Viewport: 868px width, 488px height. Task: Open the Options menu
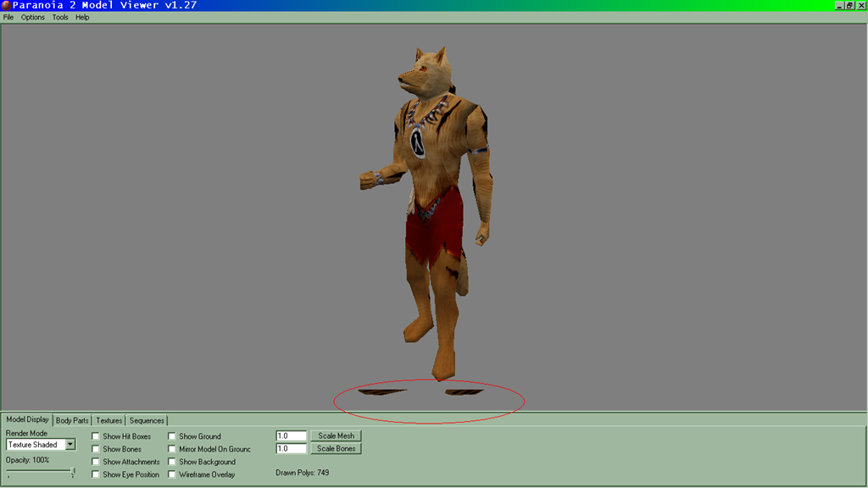pos(33,17)
